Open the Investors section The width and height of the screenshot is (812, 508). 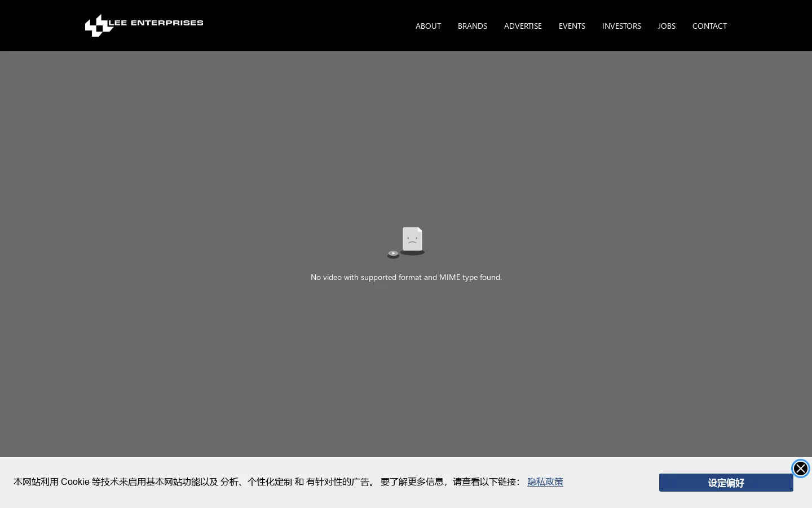621,26
